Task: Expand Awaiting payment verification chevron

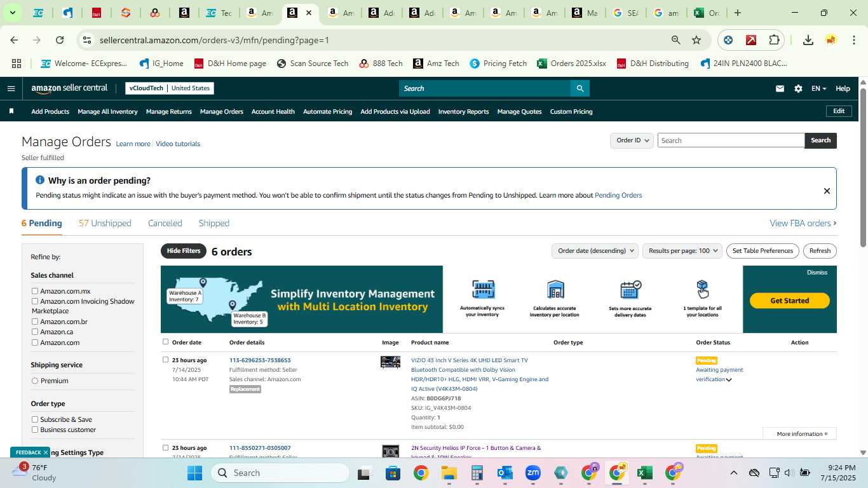Action: [x=729, y=380]
